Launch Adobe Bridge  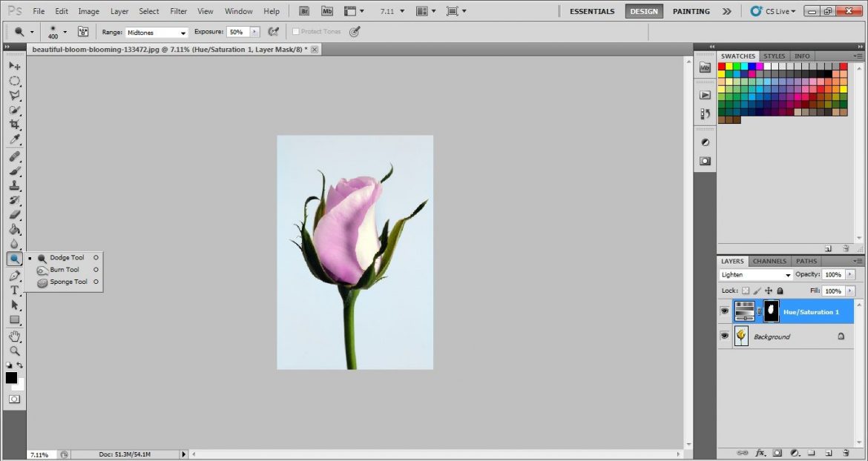[304, 11]
